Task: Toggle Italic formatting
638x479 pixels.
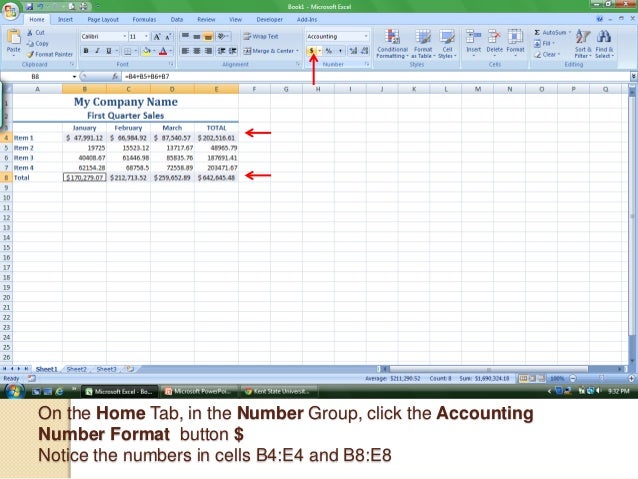Action: coord(97,51)
